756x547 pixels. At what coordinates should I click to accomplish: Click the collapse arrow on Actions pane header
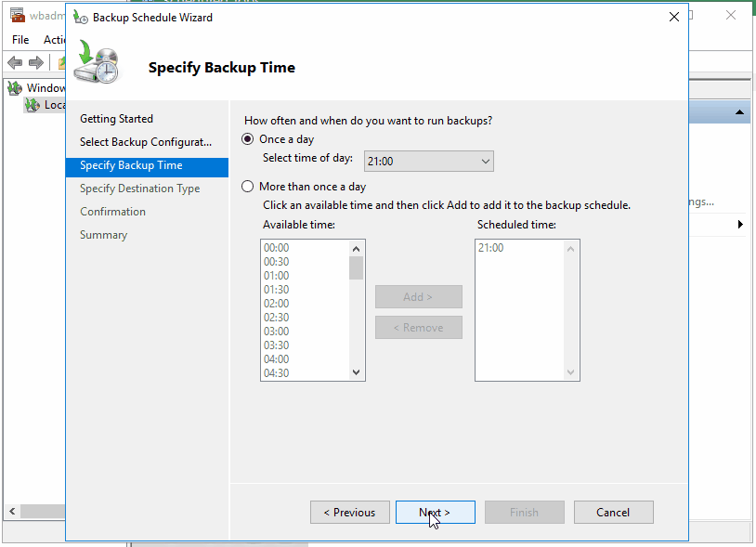point(739,111)
